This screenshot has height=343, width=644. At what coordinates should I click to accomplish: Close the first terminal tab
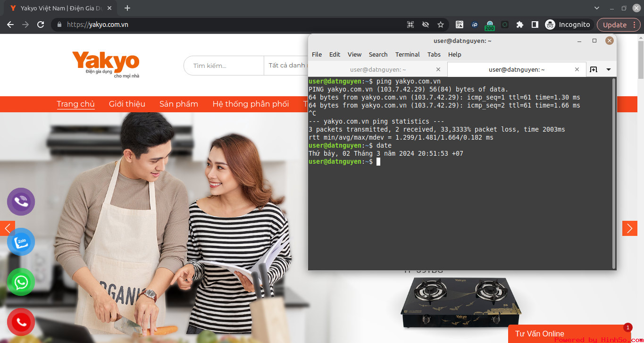(438, 69)
